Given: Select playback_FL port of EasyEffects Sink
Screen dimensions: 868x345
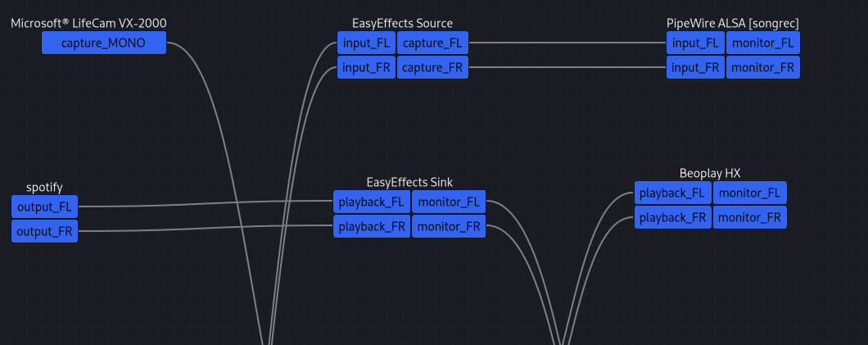Looking at the screenshot, I should (x=372, y=202).
